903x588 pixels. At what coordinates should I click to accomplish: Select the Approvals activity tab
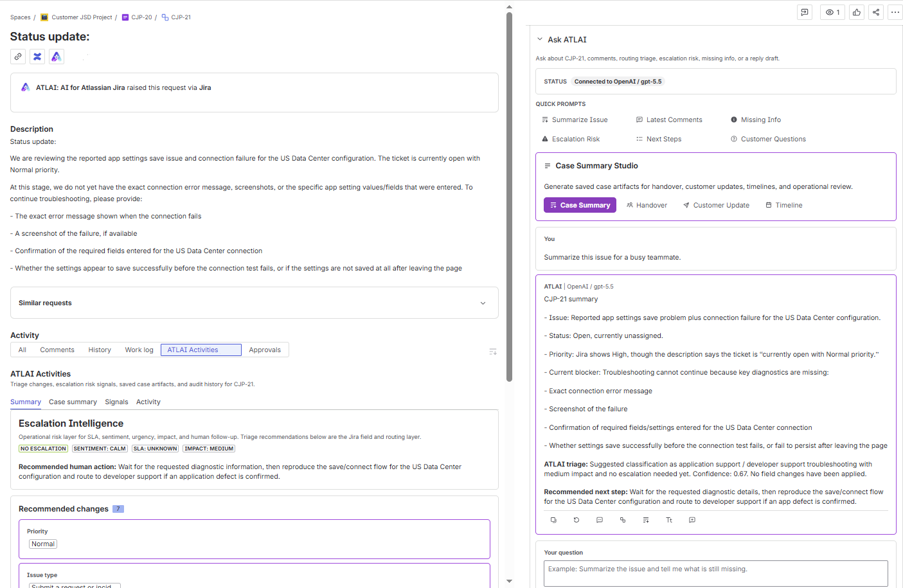pyautogui.click(x=265, y=350)
